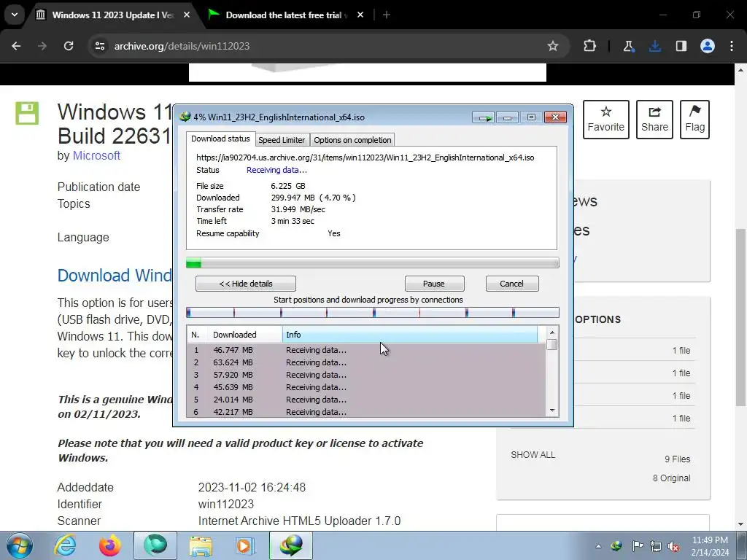Click the 8 Original text
Image resolution: width=747 pixels, height=560 pixels.
tap(671, 478)
